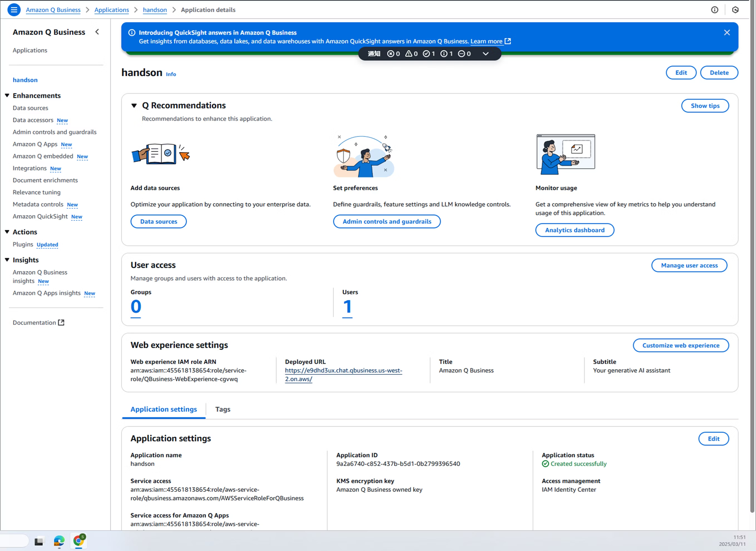The width and height of the screenshot is (756, 551).
Task: Collapse the Enhancements sidebar group
Action: tap(7, 95)
